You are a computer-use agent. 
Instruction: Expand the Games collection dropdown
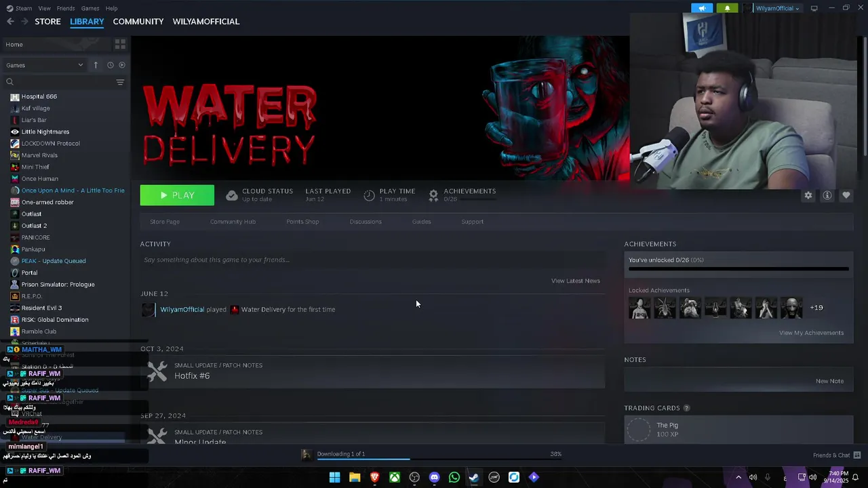point(45,65)
